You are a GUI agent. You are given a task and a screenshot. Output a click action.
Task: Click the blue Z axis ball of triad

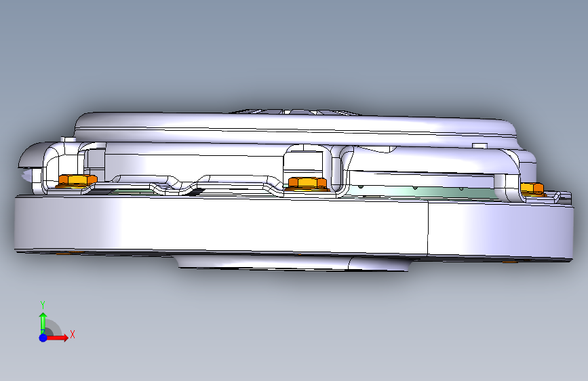(43, 338)
